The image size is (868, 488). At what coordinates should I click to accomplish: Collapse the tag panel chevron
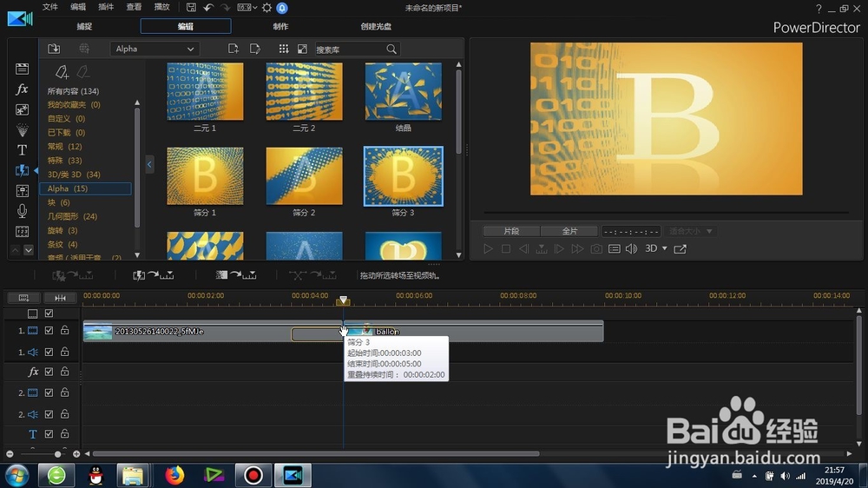[x=149, y=164]
